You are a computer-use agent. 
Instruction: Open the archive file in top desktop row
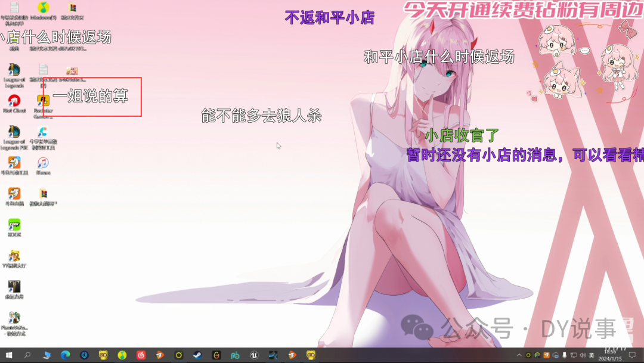coord(72,10)
